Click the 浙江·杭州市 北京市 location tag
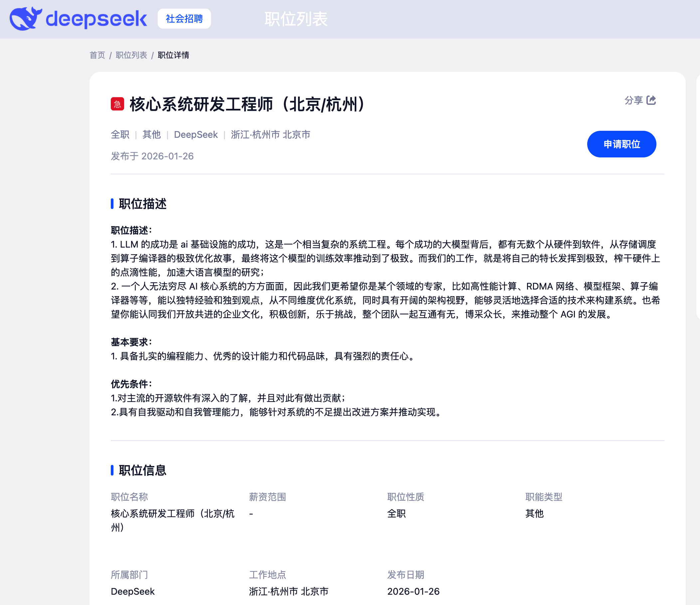Viewport: 700px width, 605px height. [x=270, y=134]
